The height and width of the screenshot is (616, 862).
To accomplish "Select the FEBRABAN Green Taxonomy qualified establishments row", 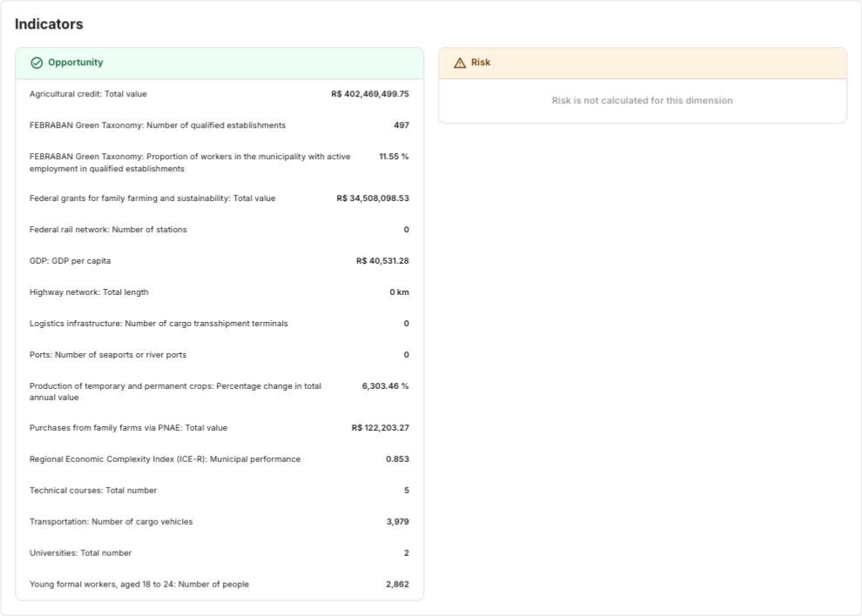I will (218, 124).
